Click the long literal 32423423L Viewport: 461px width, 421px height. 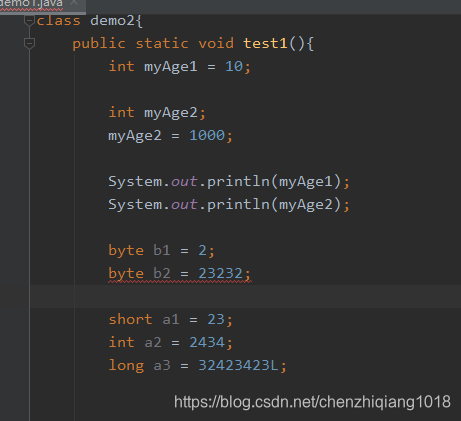point(238,365)
